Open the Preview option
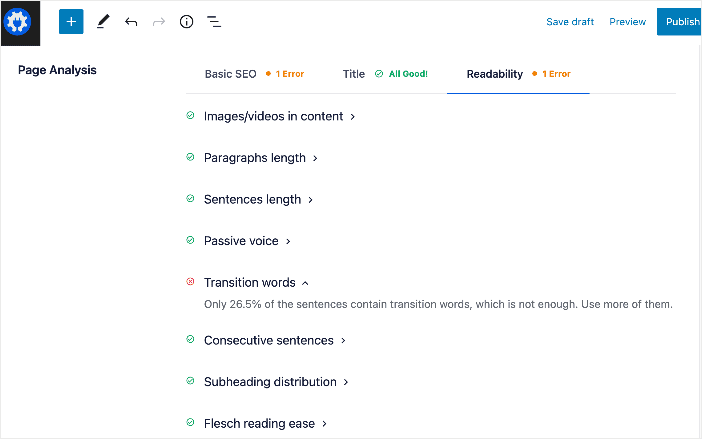Viewport: 702px width, 439px height. coord(627,21)
